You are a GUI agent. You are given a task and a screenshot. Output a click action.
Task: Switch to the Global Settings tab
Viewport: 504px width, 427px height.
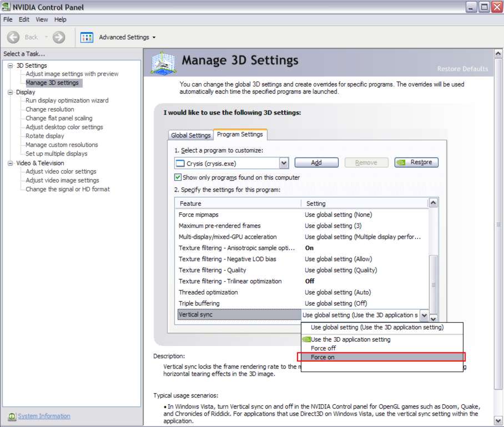(190, 135)
